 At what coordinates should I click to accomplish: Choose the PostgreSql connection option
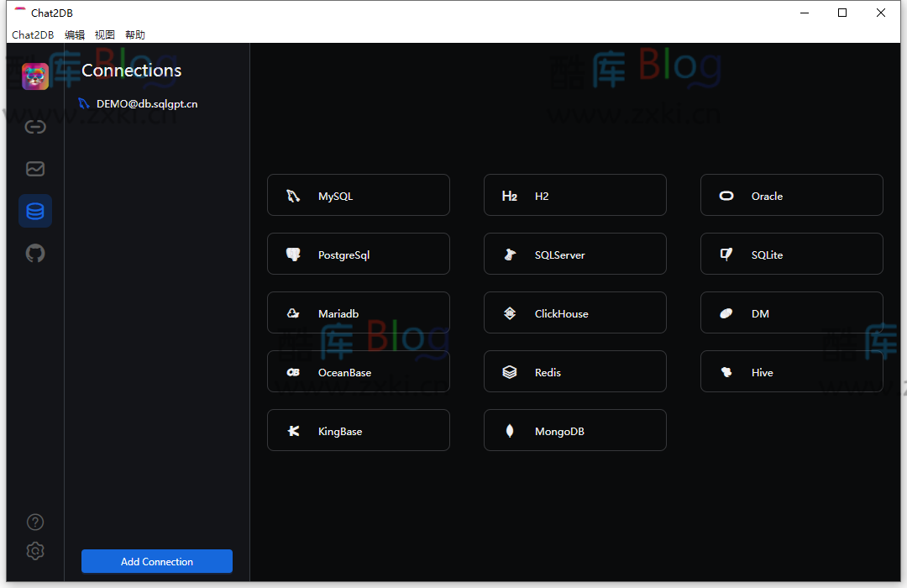[x=358, y=254]
